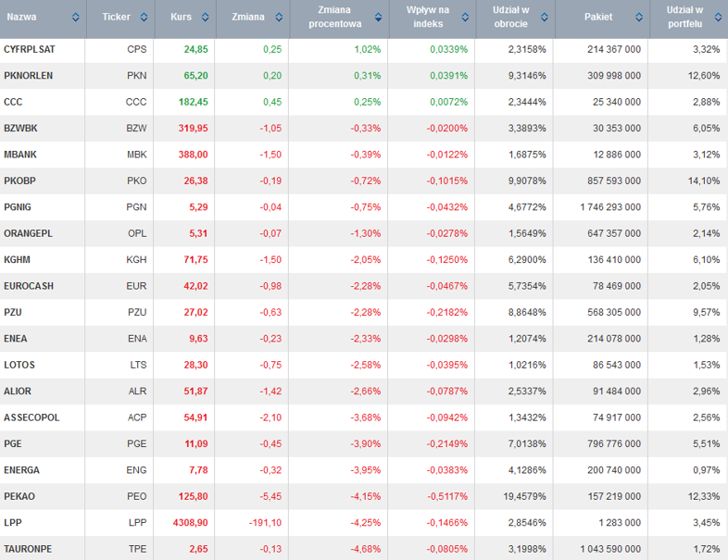Select the PGE name in the Nazwa column
Screen dimensions: 728x560
click(x=13, y=443)
